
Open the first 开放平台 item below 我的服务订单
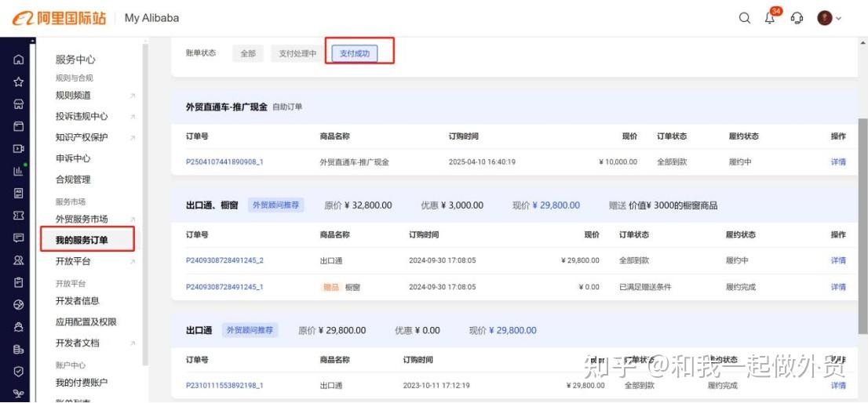coord(73,261)
